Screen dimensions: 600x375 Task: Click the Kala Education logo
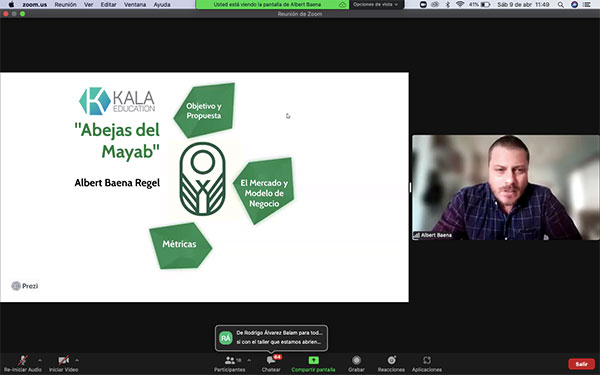[x=117, y=101]
